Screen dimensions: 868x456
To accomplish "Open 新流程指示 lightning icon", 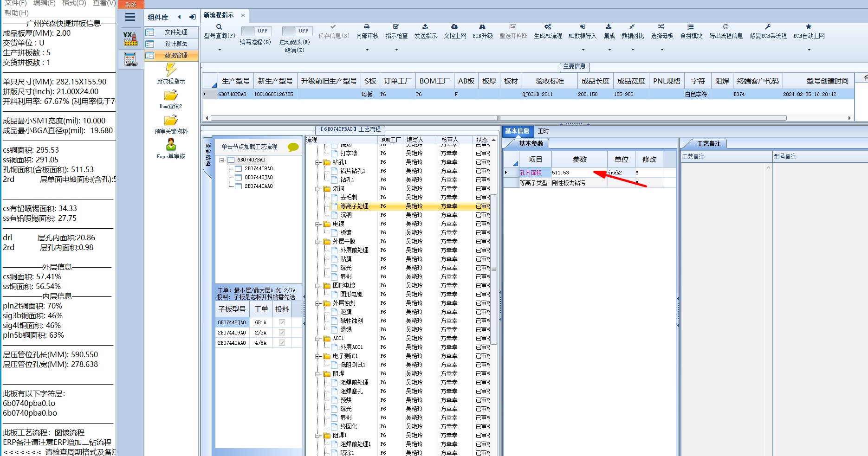I will tap(171, 70).
